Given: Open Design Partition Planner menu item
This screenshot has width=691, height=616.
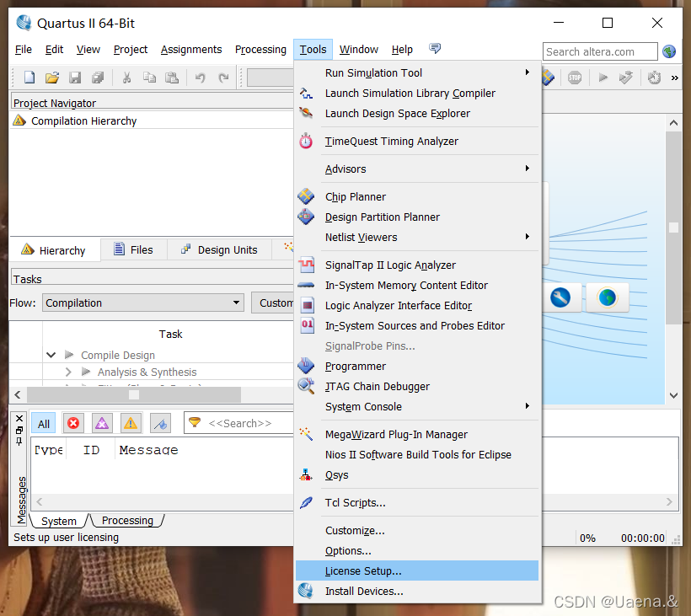Looking at the screenshot, I should [x=417, y=217].
